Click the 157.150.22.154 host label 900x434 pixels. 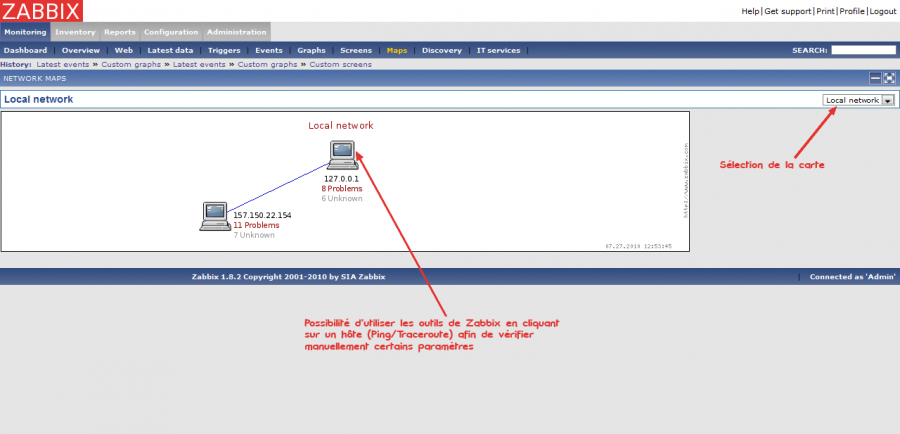(x=262, y=215)
